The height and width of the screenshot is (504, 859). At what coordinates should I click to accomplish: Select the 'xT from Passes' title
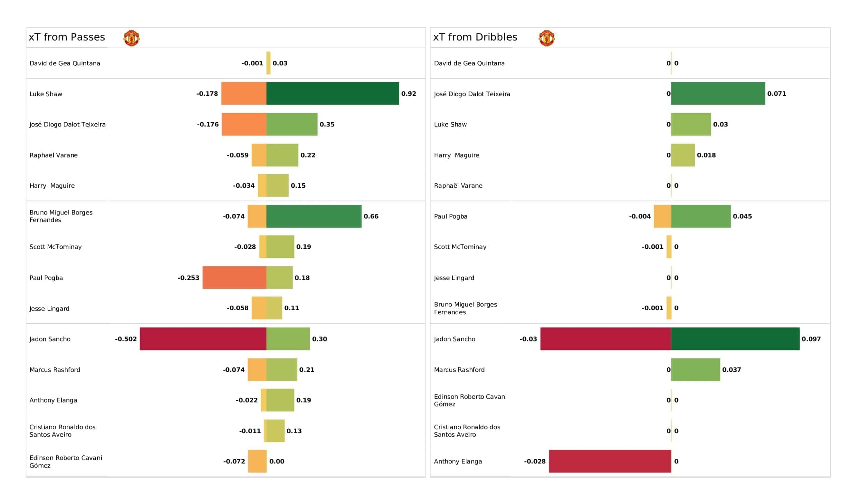[67, 37]
